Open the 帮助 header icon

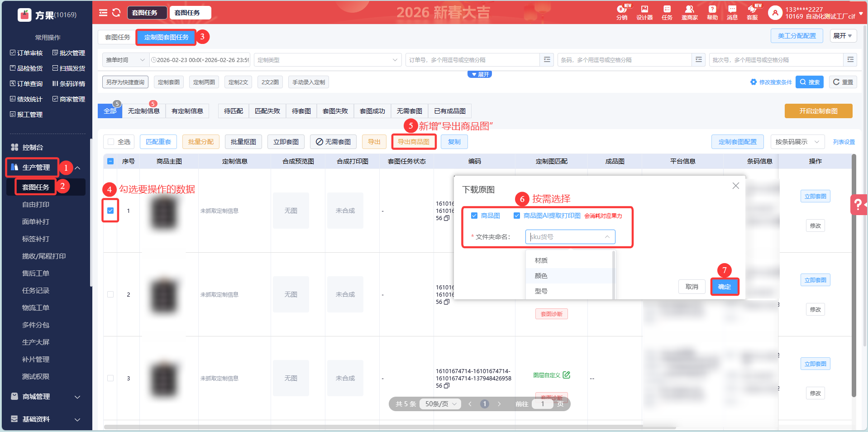712,12
